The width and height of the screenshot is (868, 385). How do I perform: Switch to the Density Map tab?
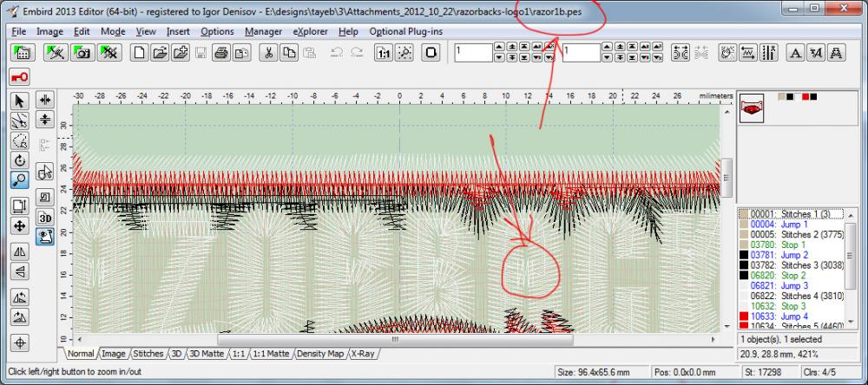click(319, 354)
